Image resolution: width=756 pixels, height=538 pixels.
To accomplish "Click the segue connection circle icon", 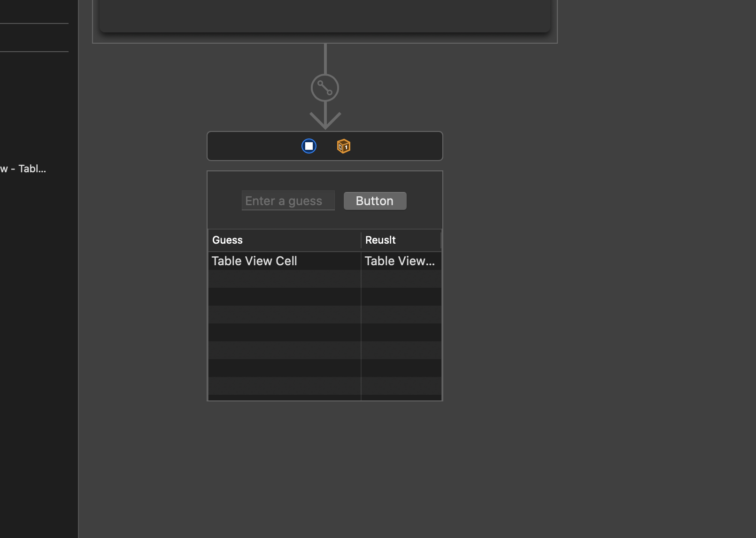I will click(x=325, y=88).
